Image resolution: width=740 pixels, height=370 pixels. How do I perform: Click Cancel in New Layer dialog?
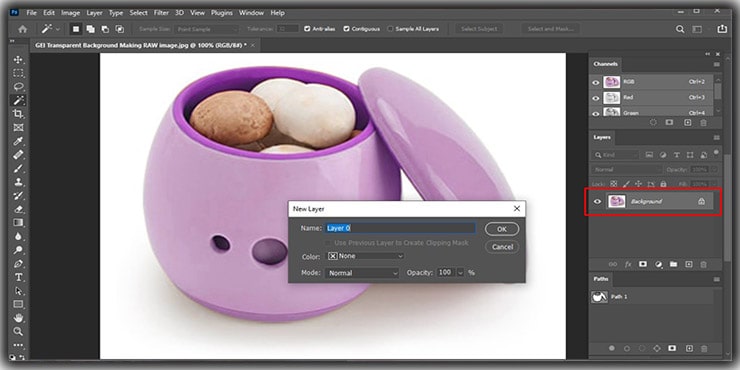(x=502, y=247)
